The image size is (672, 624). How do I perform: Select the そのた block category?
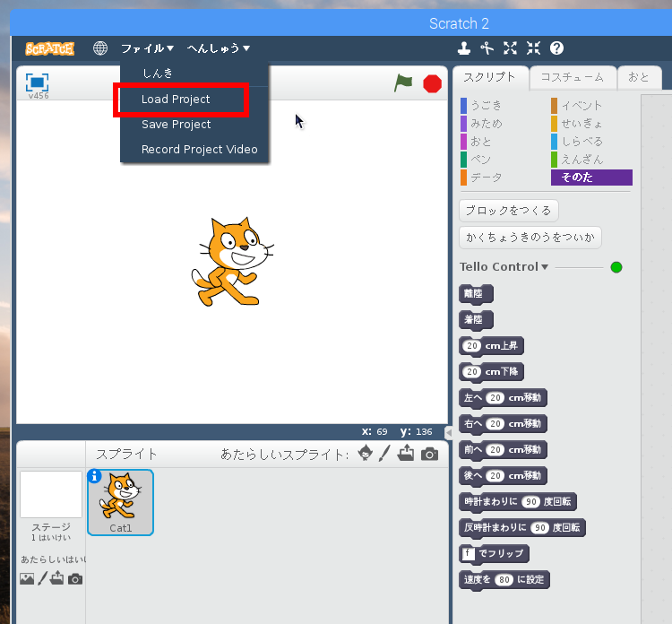click(x=591, y=178)
